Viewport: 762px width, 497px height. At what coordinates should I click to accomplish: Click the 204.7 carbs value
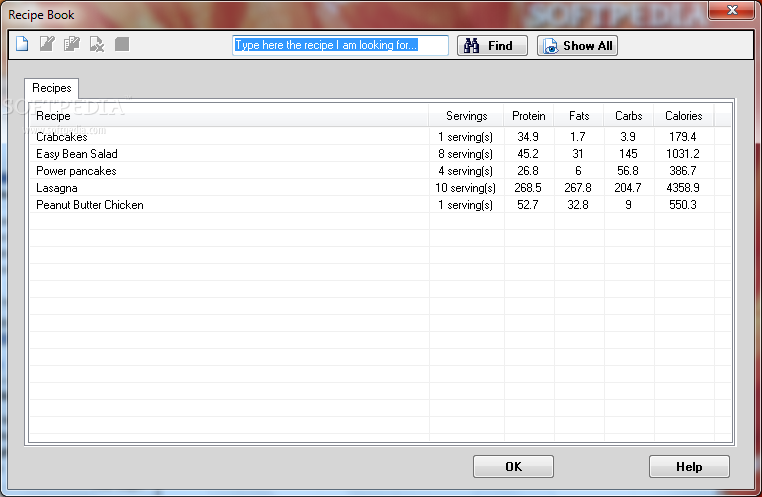628,188
